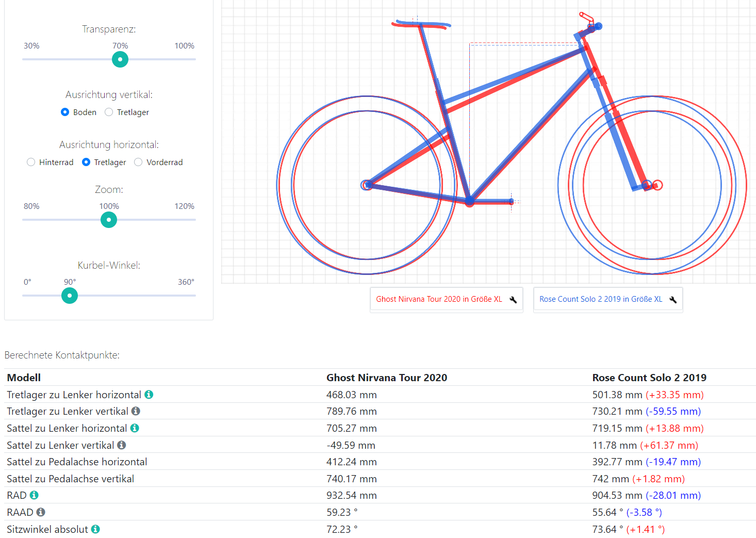
Task: Choose Hinterrad horizontal alignment
Action: [31, 162]
